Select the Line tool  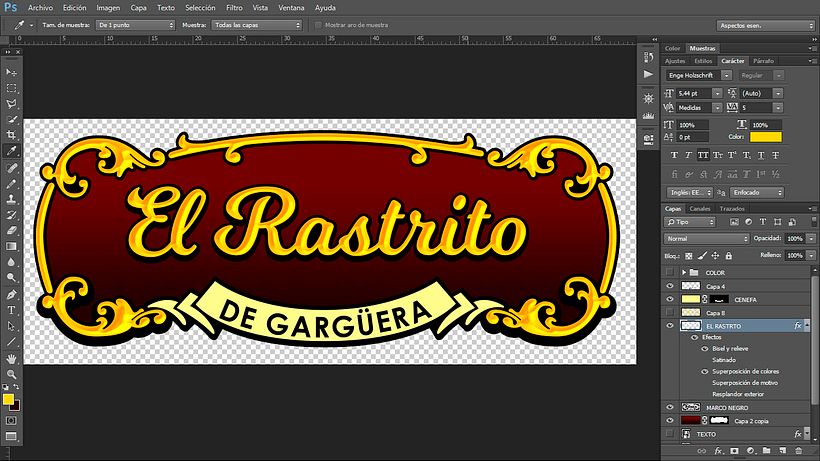(x=11, y=342)
